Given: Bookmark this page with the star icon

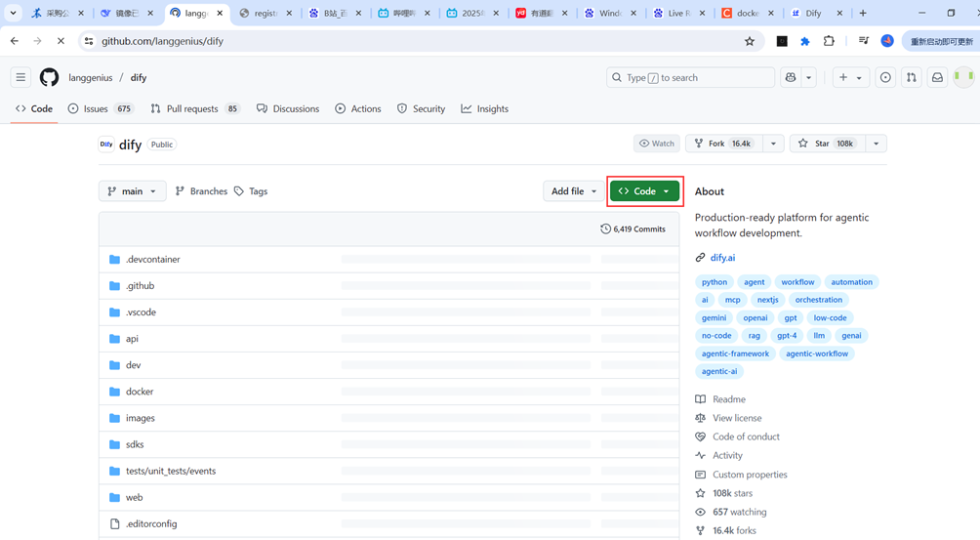Looking at the screenshot, I should [750, 41].
